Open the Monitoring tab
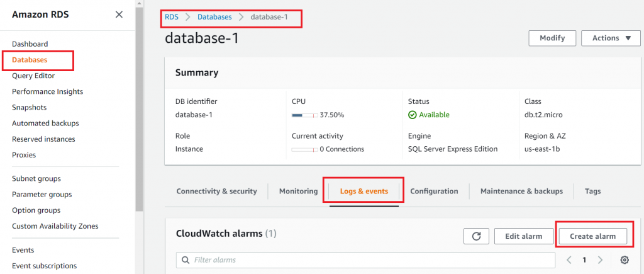The width and height of the screenshot is (644, 274). (x=298, y=191)
